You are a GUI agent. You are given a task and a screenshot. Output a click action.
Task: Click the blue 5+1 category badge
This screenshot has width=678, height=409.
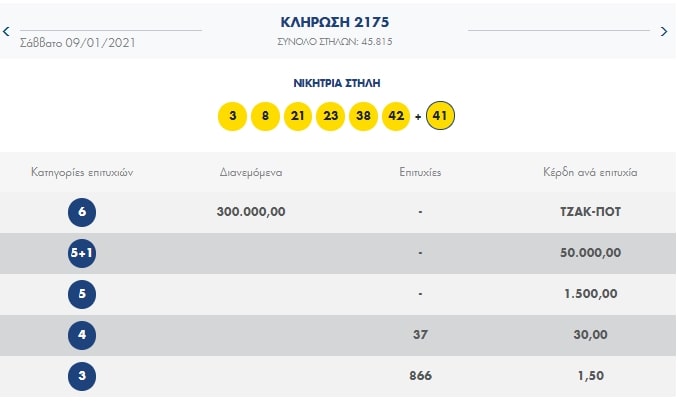click(x=82, y=253)
